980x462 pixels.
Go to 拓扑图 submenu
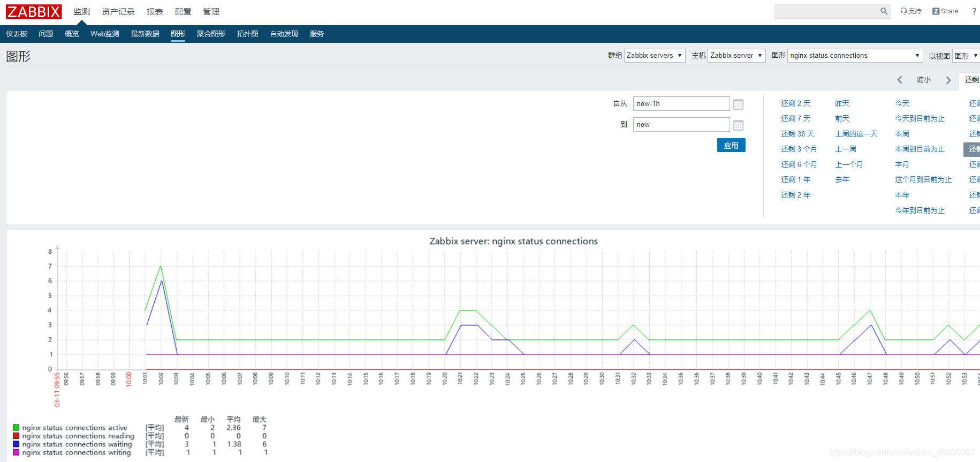click(x=248, y=34)
